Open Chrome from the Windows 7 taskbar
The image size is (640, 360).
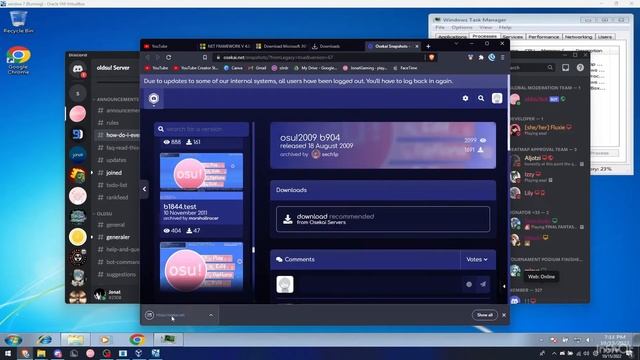[x=137, y=339]
